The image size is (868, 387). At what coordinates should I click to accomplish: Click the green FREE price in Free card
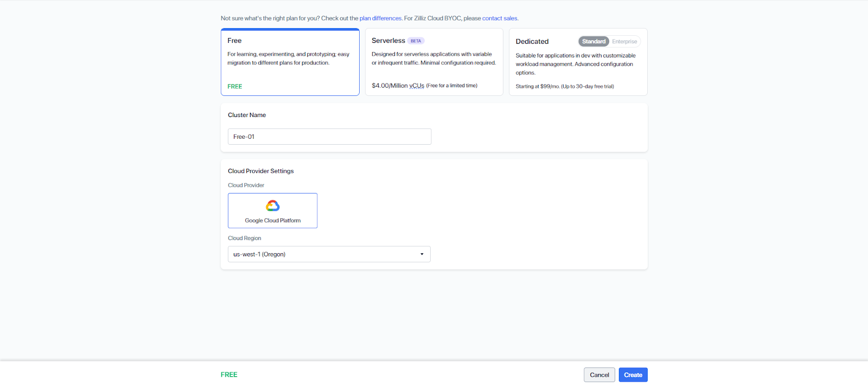(235, 87)
